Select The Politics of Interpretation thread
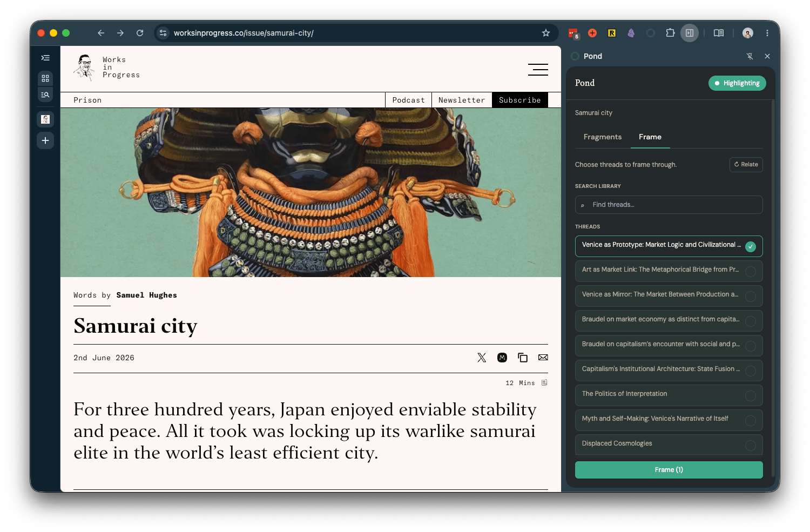 669,395
